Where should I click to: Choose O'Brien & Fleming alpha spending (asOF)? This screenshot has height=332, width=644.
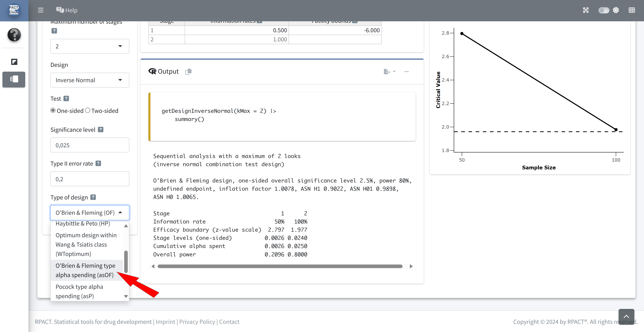pos(85,270)
